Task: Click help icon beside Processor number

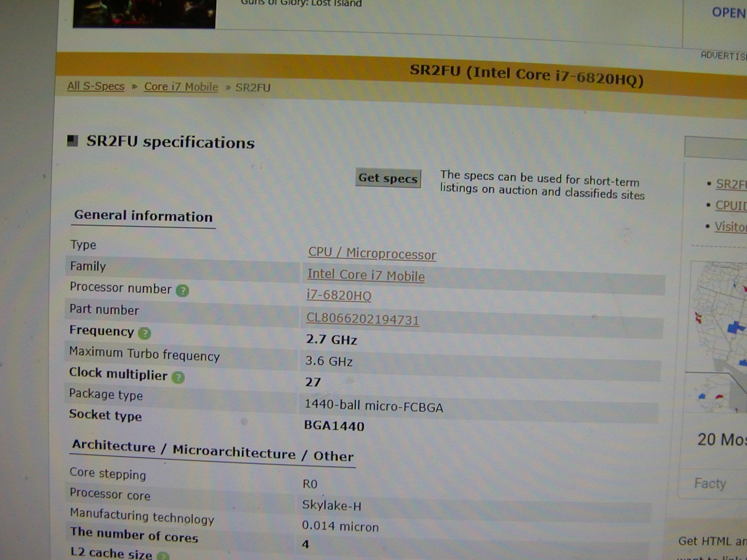Action: [182, 291]
